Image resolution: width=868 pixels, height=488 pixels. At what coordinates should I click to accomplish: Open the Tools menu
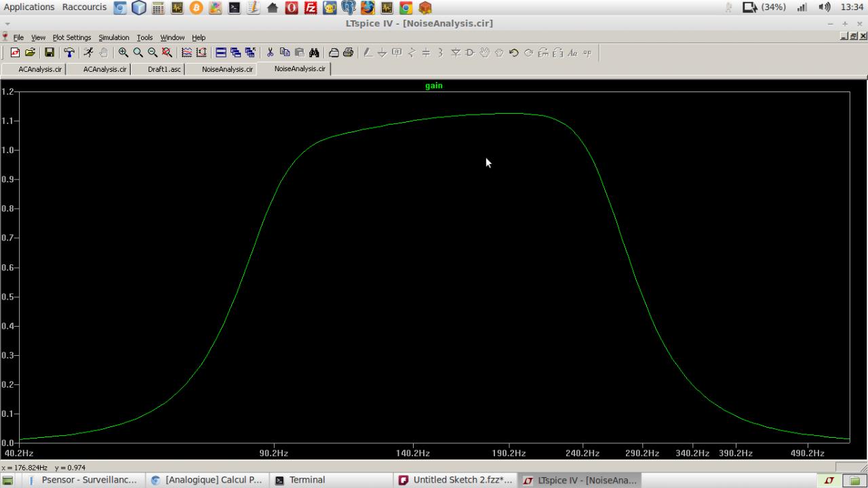pos(144,37)
